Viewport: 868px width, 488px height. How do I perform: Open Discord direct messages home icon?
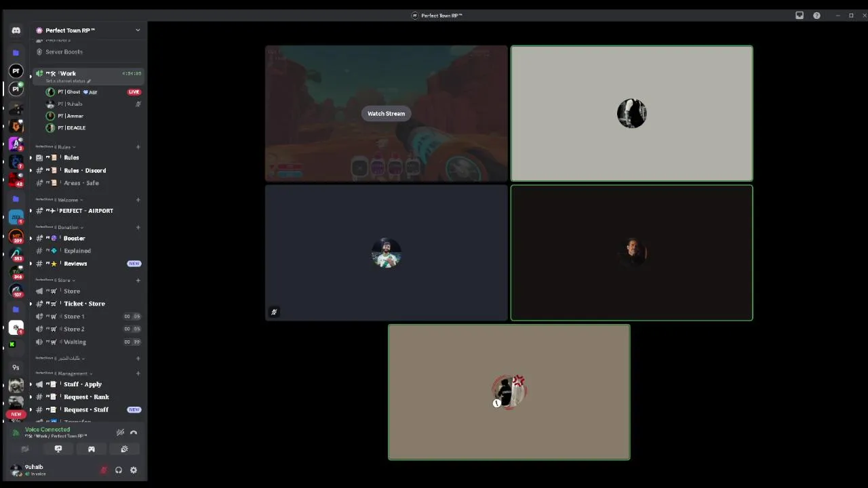[x=16, y=30]
